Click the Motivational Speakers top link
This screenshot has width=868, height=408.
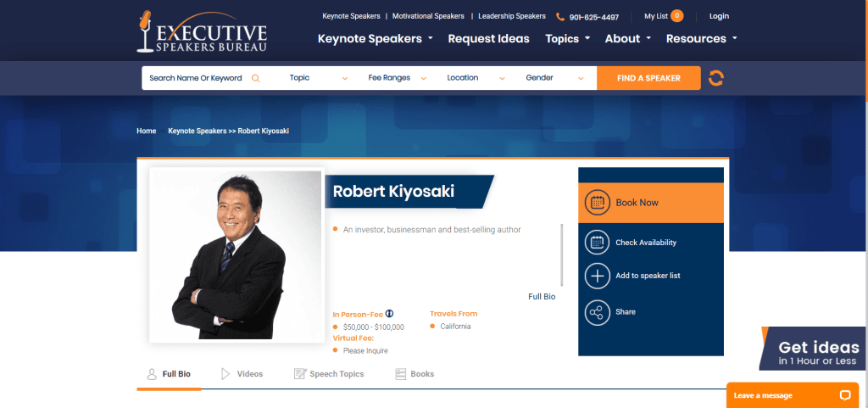[428, 16]
